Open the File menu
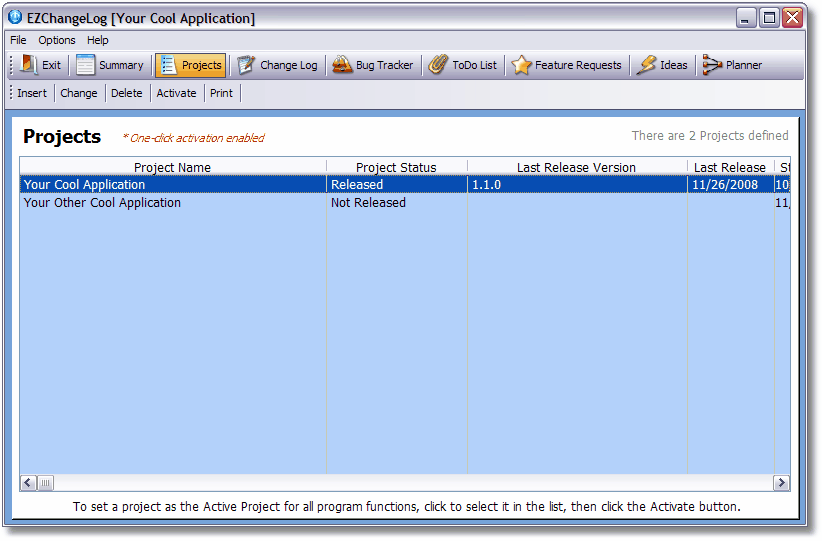Image resolution: width=822 pixels, height=541 pixels. point(18,40)
